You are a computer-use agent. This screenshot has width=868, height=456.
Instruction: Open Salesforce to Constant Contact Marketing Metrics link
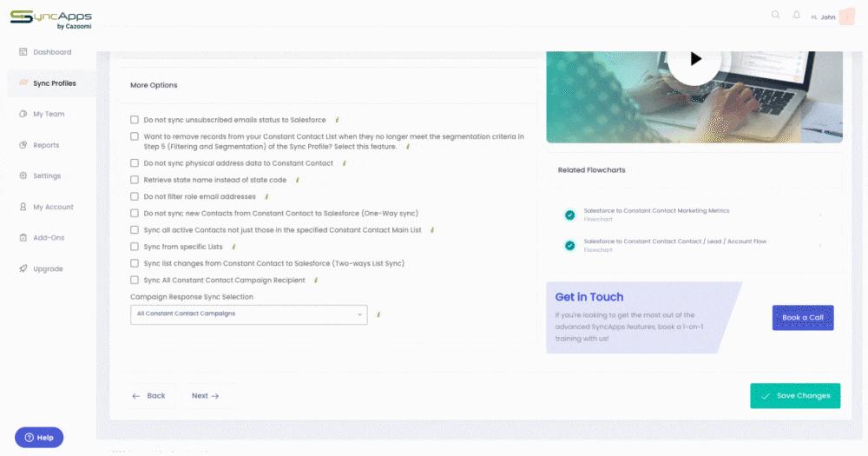(x=656, y=210)
